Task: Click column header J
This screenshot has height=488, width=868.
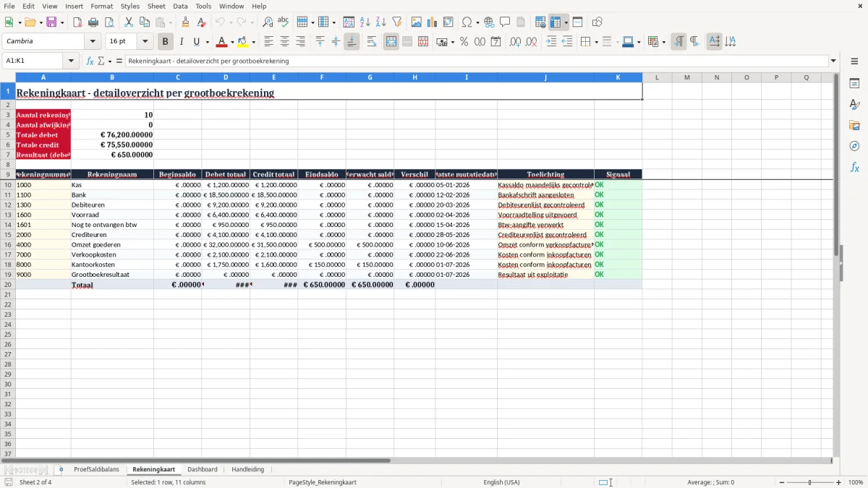Action: pos(545,77)
